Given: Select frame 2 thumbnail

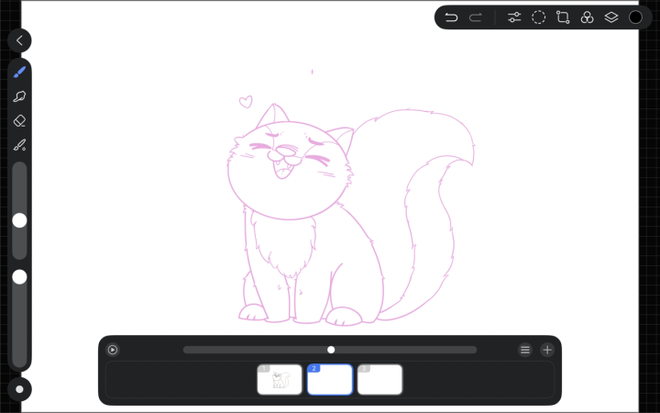Looking at the screenshot, I should click(330, 380).
